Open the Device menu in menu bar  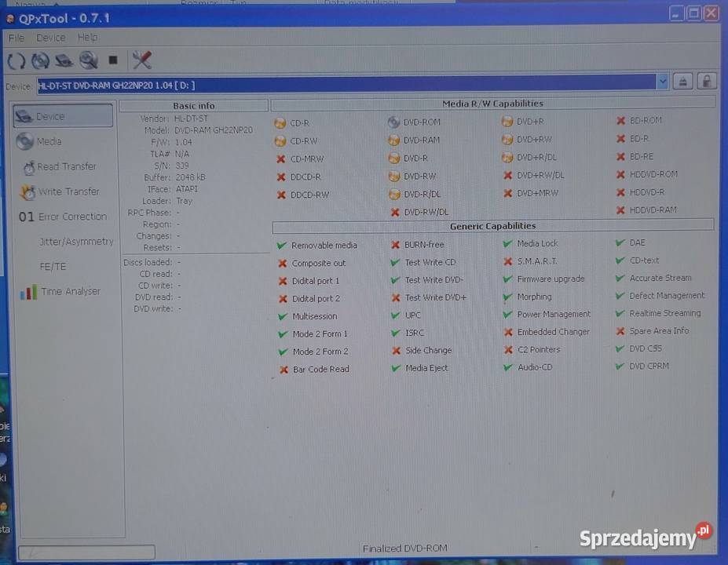point(50,38)
